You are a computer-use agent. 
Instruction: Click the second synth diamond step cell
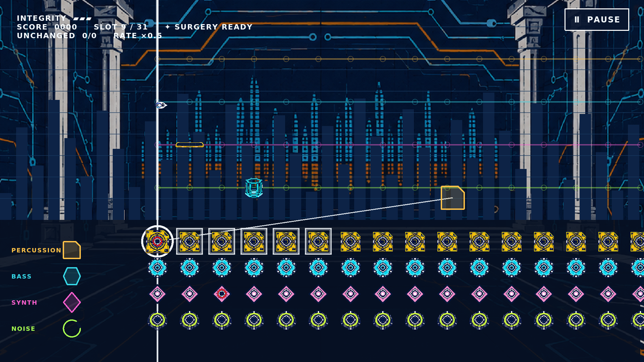pos(190,294)
